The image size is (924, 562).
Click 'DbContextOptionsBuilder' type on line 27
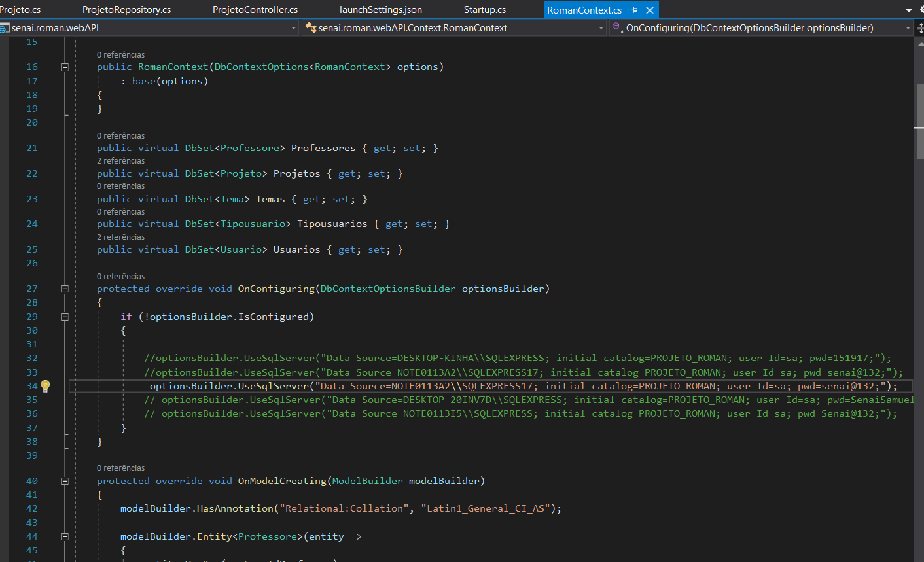click(x=388, y=289)
